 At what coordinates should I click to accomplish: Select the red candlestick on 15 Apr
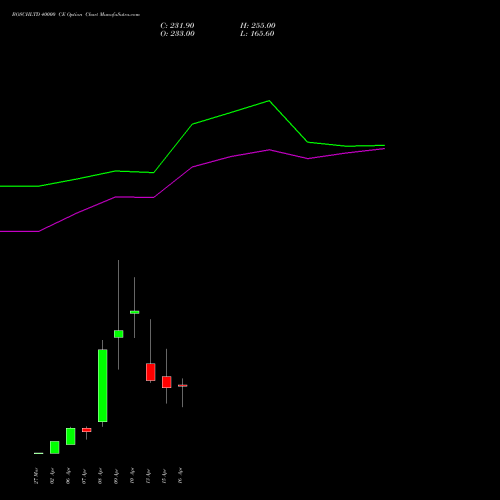pyautogui.click(x=167, y=382)
